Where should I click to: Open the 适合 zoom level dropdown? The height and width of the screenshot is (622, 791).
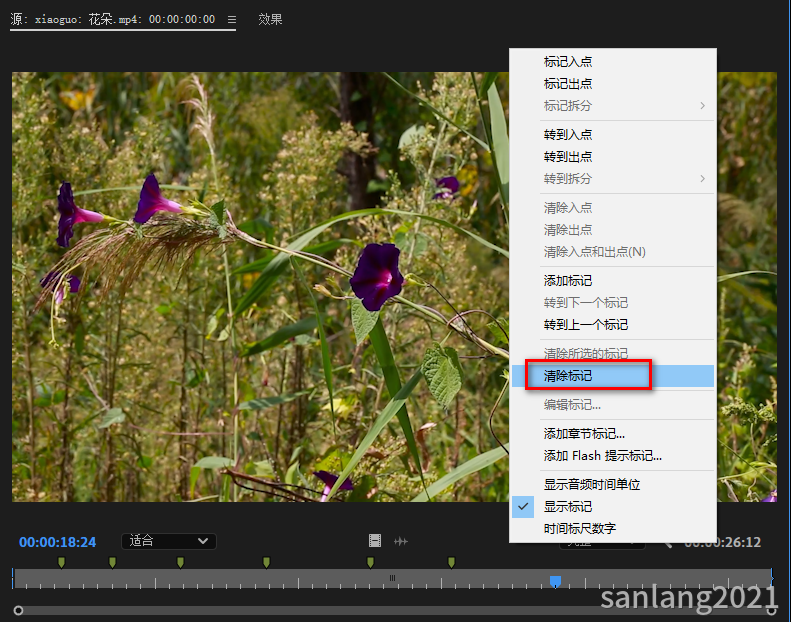point(168,541)
